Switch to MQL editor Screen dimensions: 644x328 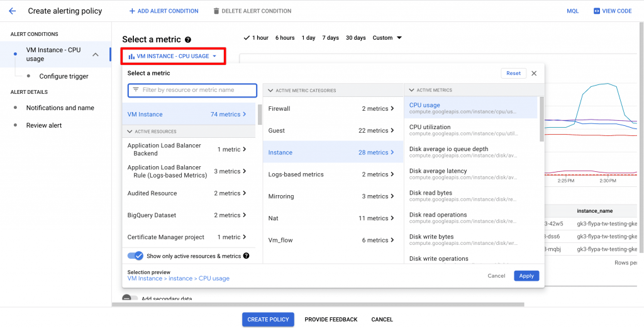click(x=572, y=11)
